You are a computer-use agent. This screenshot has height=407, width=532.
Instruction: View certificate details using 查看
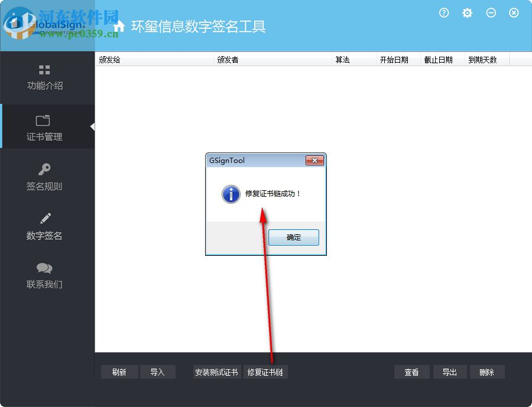[412, 372]
